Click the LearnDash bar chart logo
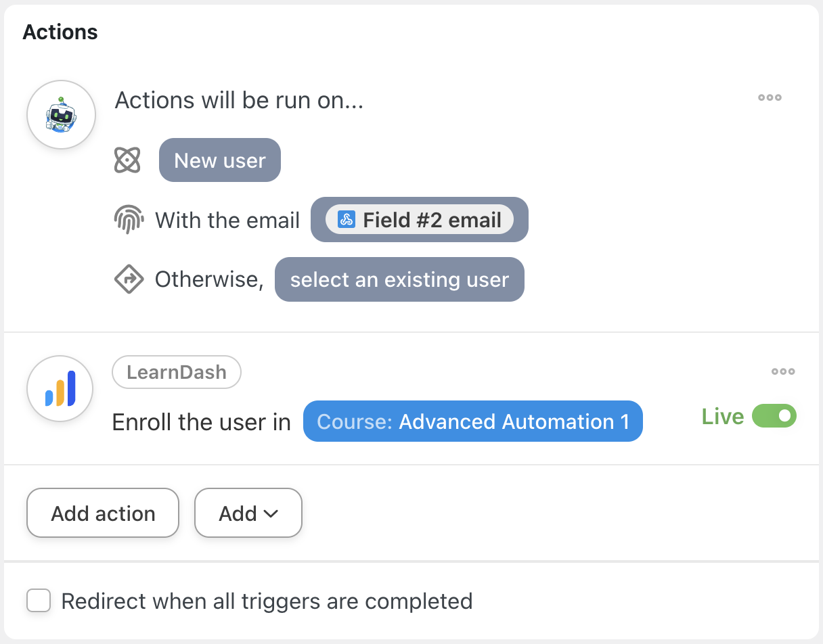This screenshot has height=644, width=823. click(x=60, y=389)
